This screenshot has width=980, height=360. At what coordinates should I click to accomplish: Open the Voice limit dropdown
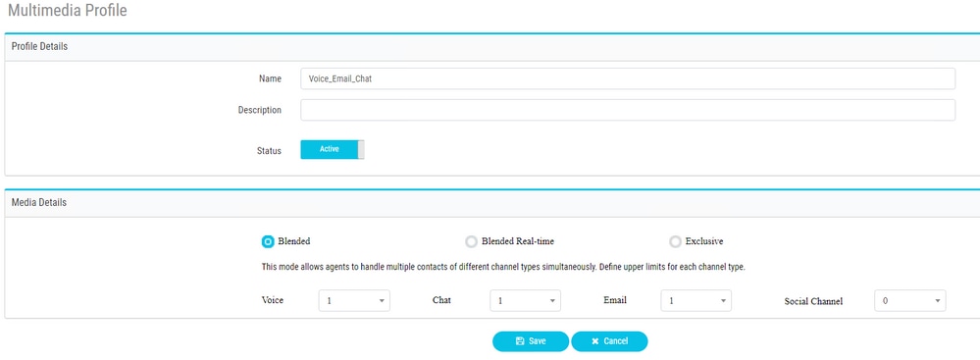tap(354, 300)
